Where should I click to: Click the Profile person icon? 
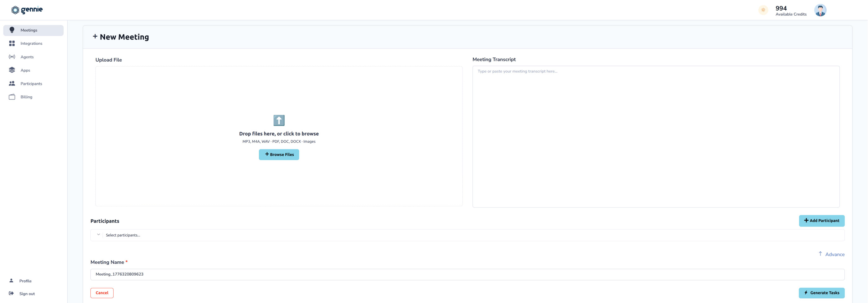pos(11,281)
